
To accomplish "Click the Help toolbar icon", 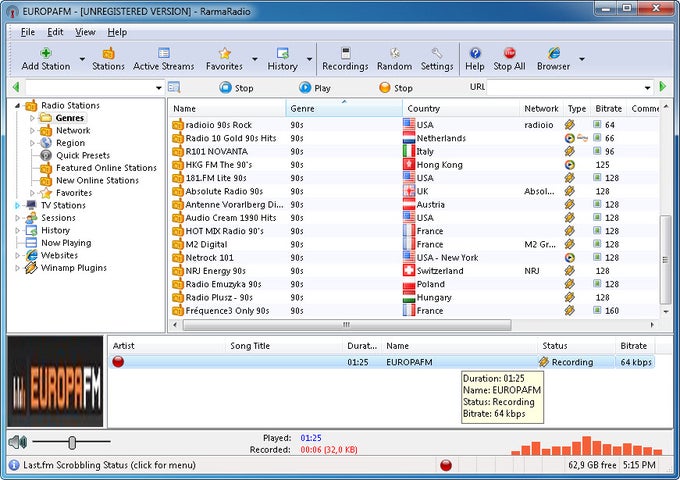I will [475, 53].
